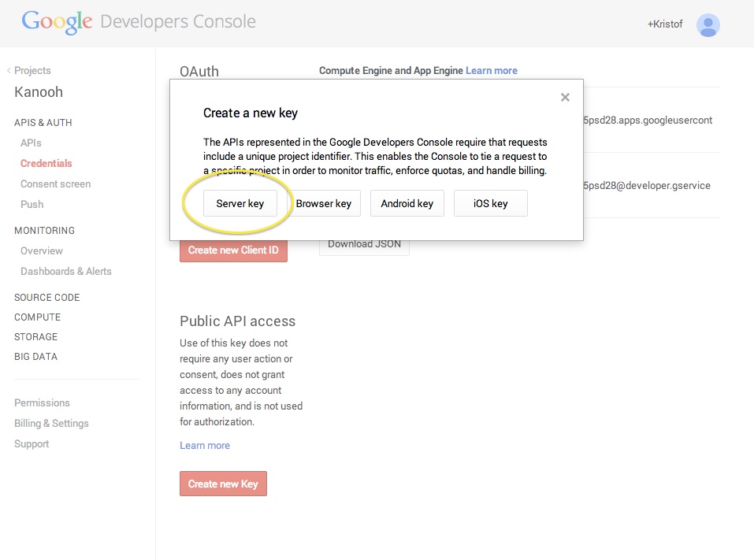
Task: Expand BIG DATA section
Action: coord(36,357)
